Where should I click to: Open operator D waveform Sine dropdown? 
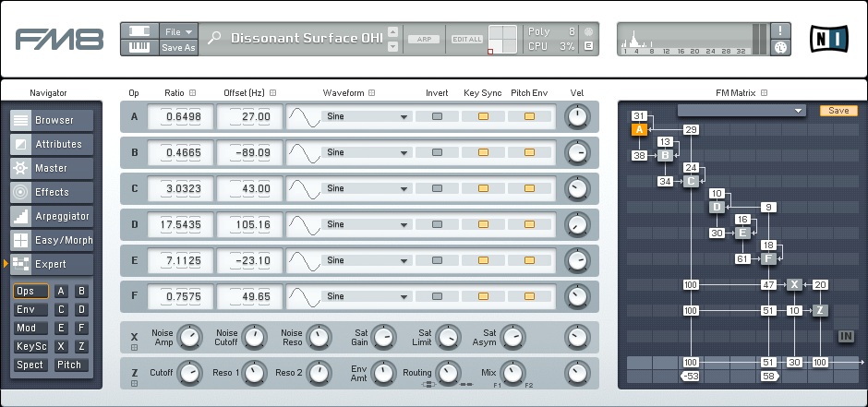[x=367, y=224]
